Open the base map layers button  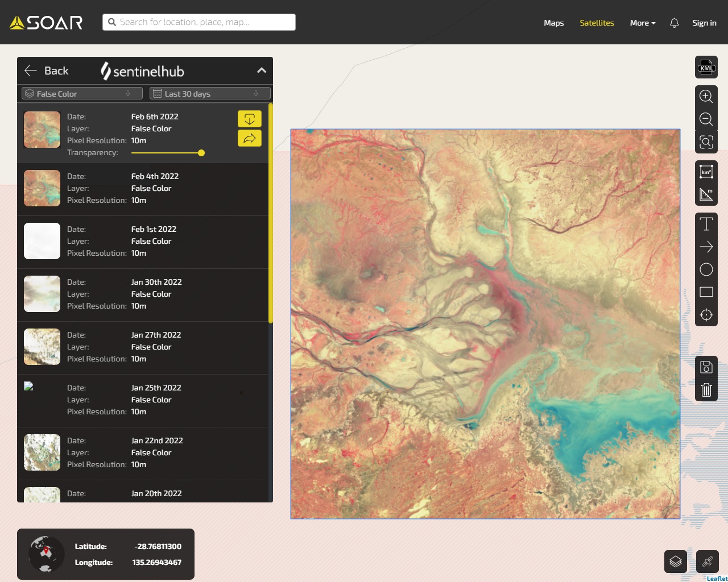pos(676,562)
